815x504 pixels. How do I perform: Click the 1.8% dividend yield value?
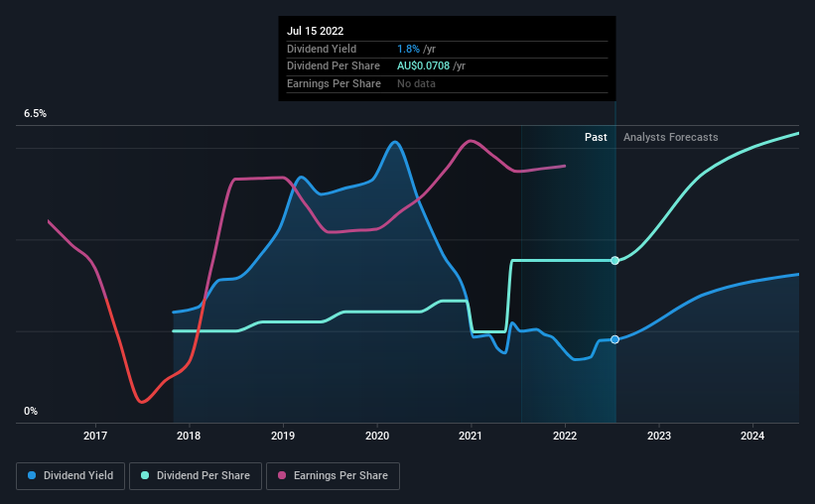tap(409, 49)
